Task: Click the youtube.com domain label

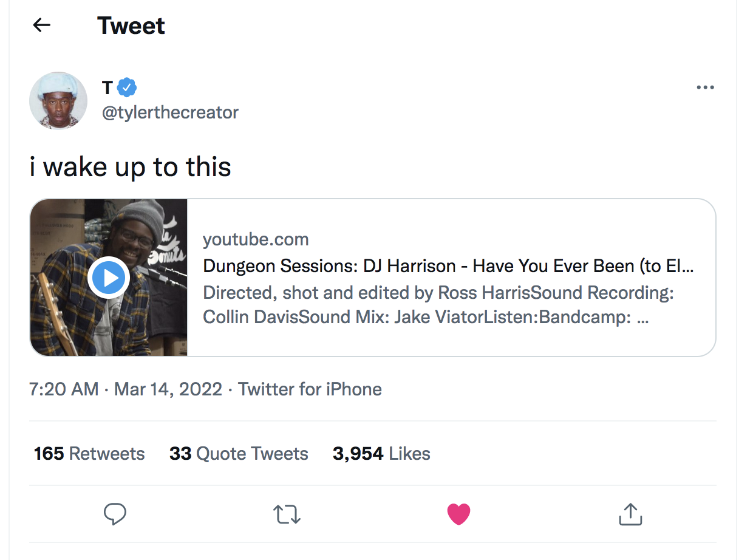Action: tap(256, 239)
